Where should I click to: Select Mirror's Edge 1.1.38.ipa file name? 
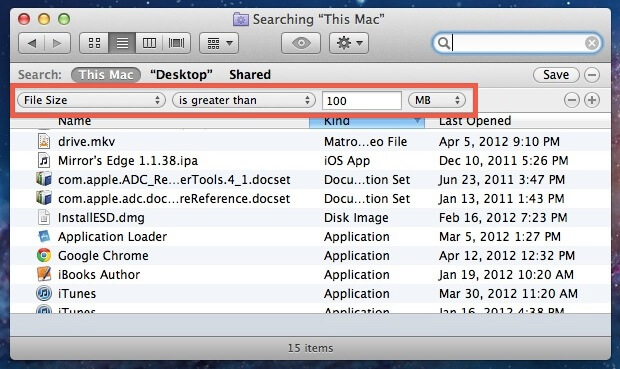pos(128,161)
